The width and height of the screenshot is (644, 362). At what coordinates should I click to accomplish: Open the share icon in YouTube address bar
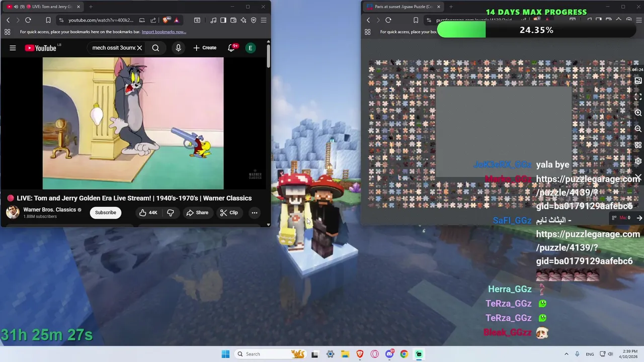(153, 20)
